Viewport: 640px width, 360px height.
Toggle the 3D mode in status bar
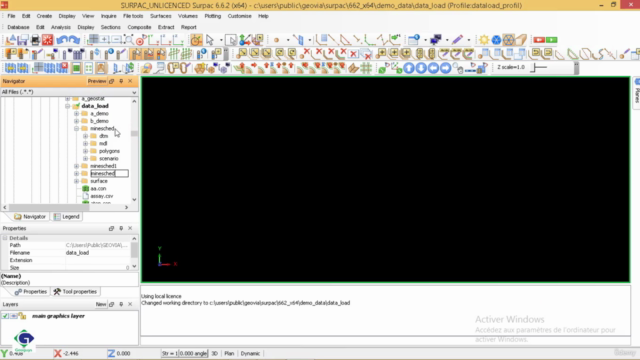[x=214, y=353]
